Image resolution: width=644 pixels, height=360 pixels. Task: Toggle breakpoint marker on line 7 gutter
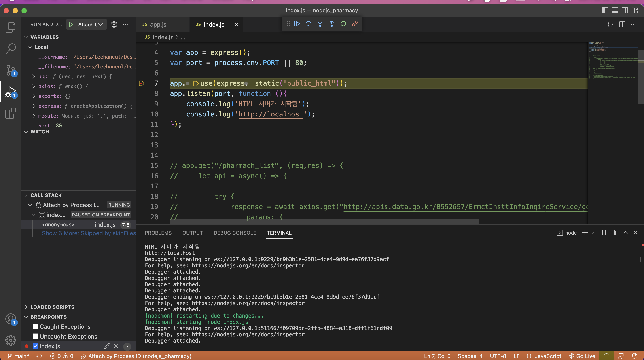141,83
